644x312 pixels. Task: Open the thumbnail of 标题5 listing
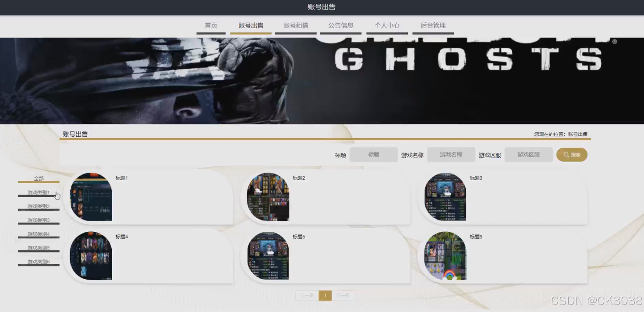click(x=268, y=256)
